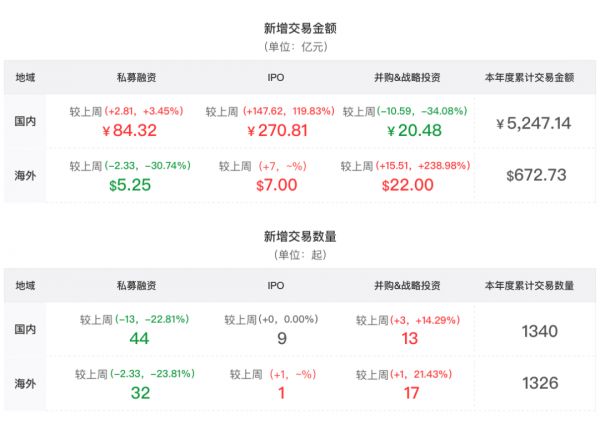Click the cumulative domestic deal count 1340

(x=540, y=331)
